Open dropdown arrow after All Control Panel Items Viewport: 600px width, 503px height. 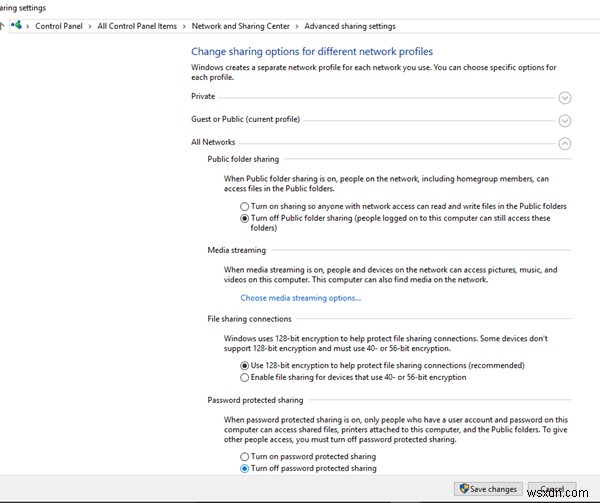pyautogui.click(x=184, y=26)
